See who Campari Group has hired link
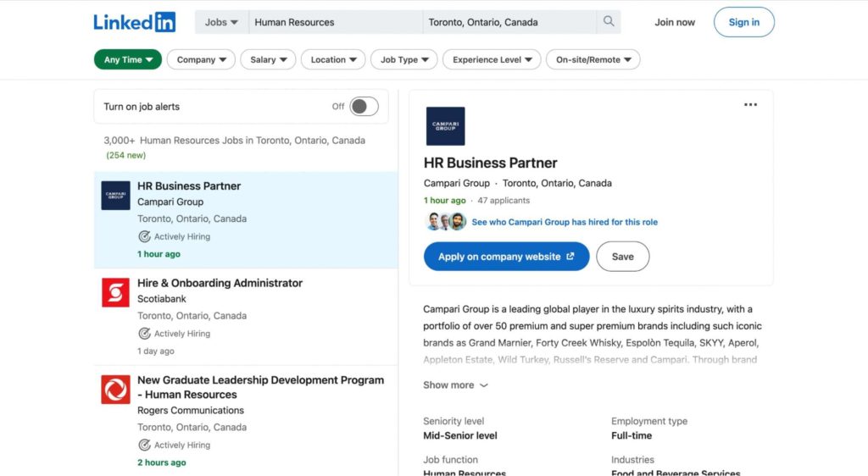This screenshot has height=476, width=868. pos(565,222)
